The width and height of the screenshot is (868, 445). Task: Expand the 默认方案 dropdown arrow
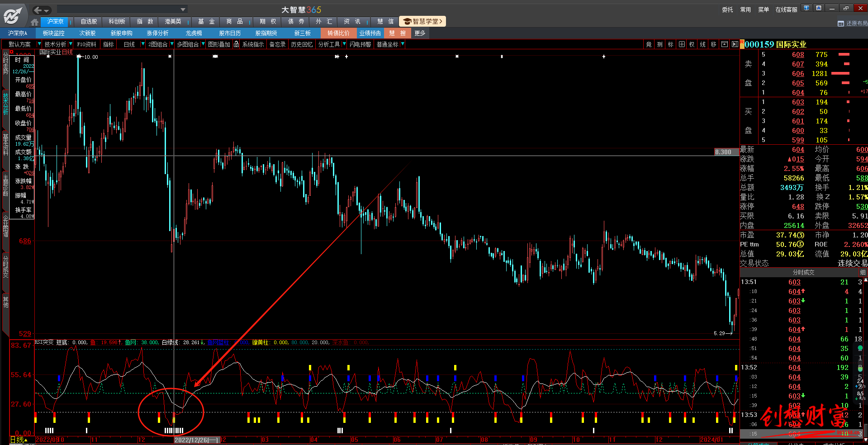(39, 44)
